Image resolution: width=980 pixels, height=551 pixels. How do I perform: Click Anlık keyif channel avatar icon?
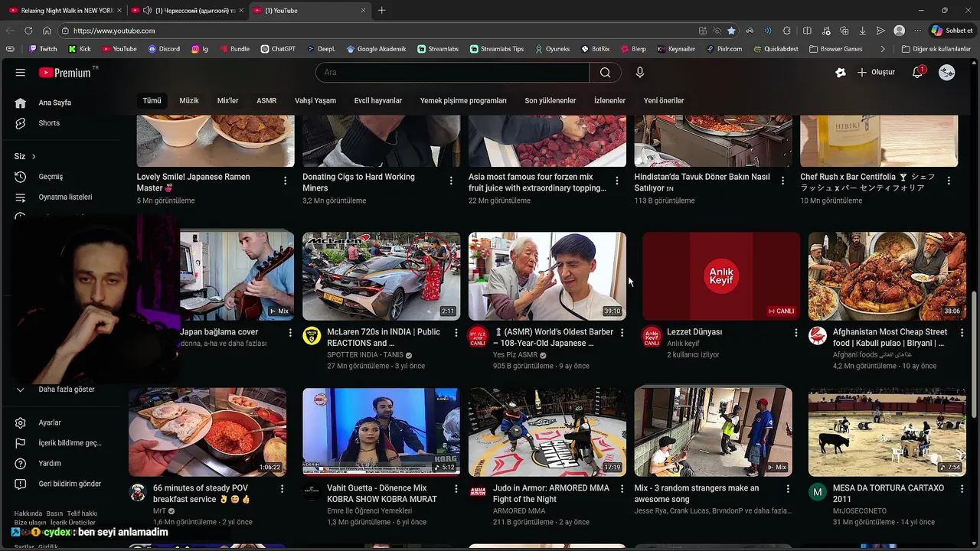[x=652, y=336]
